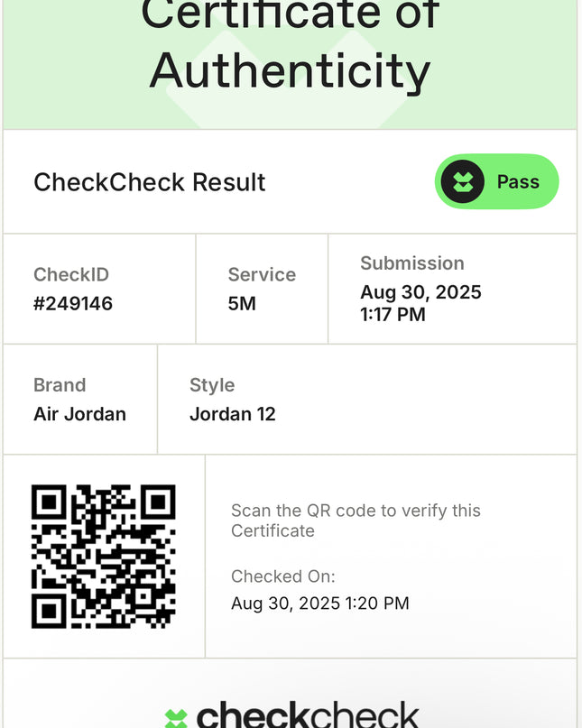582x728 pixels.
Task: Click the CheckCheck Result title
Action: [150, 182]
